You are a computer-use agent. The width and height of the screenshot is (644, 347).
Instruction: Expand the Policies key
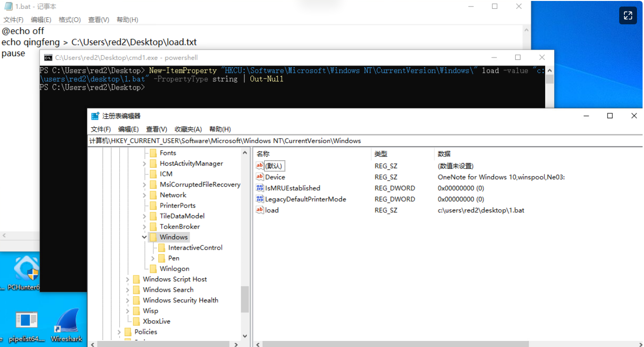120,332
